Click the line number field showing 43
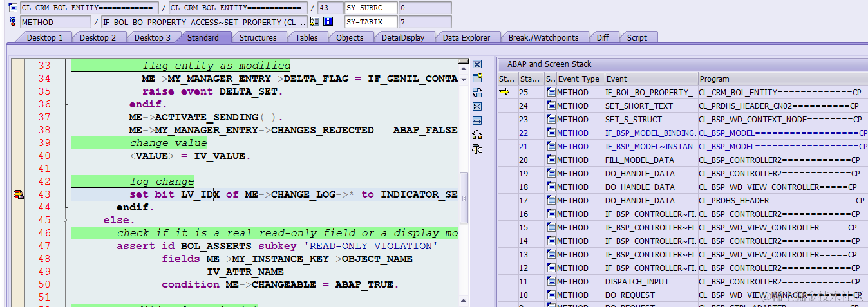Screen dimensions: 868x307 (329, 8)
